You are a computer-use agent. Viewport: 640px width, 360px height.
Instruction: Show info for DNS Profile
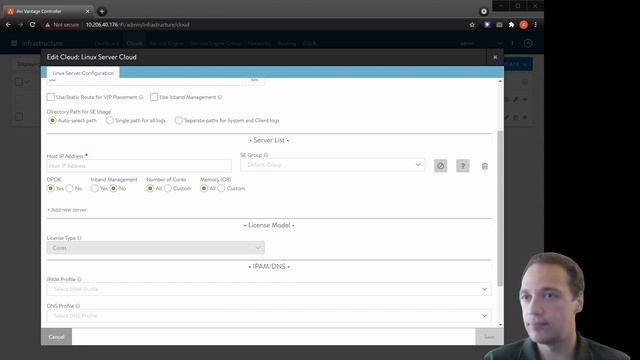[x=78, y=306]
